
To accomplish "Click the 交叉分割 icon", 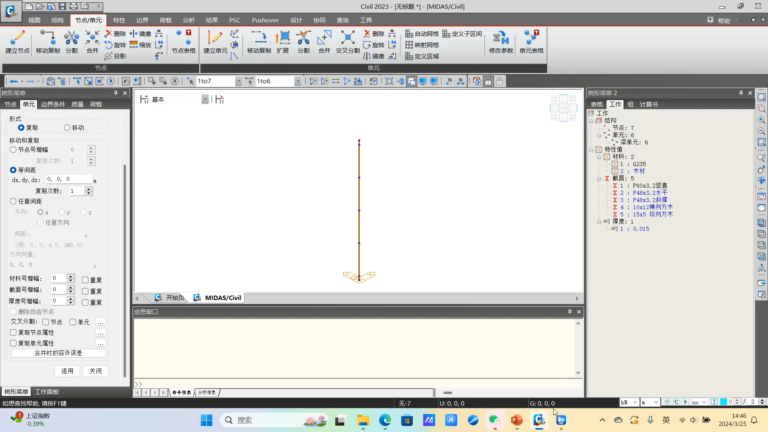I will [348, 42].
